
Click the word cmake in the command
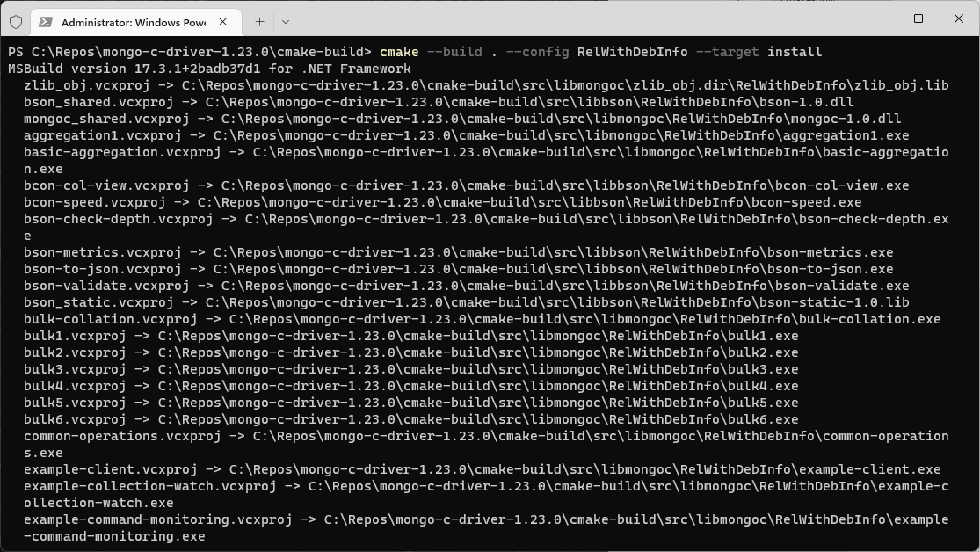point(399,52)
